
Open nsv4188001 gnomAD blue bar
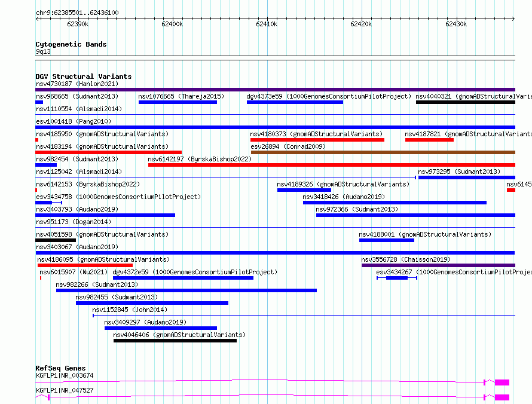pos(387,240)
